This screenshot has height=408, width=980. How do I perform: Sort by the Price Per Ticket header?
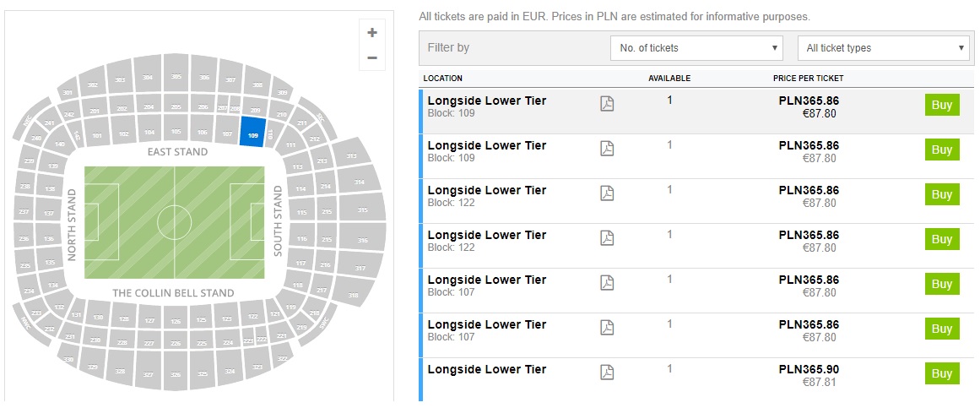click(808, 79)
